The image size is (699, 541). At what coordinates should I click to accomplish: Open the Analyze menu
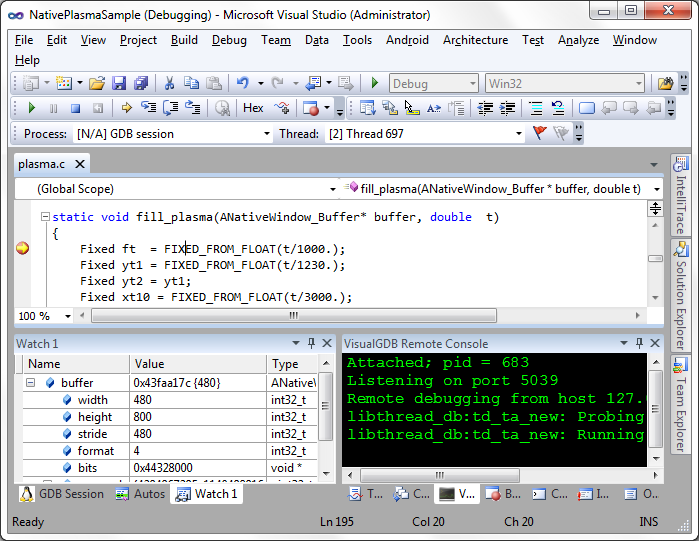pos(578,40)
